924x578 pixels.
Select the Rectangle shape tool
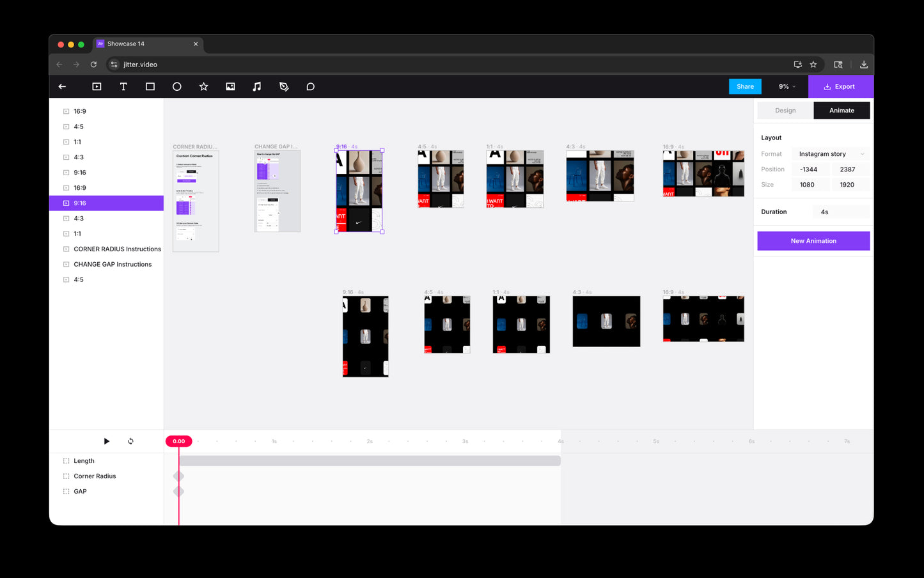coord(150,86)
